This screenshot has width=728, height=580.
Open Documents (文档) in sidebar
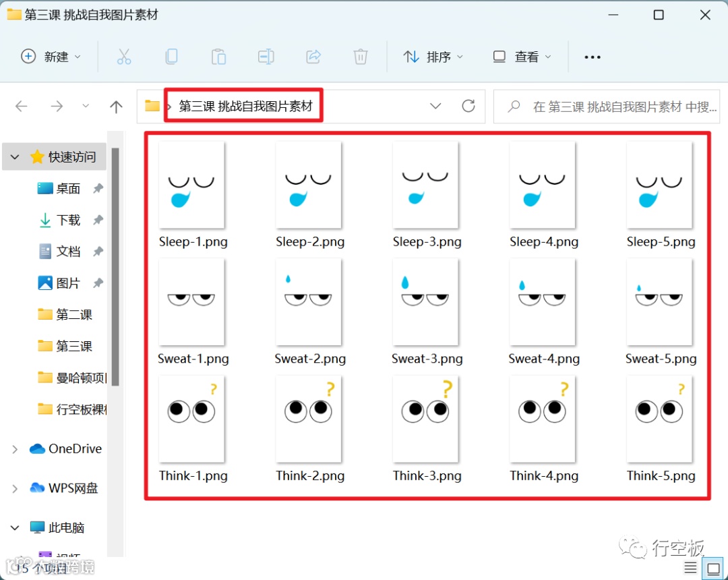[60, 252]
